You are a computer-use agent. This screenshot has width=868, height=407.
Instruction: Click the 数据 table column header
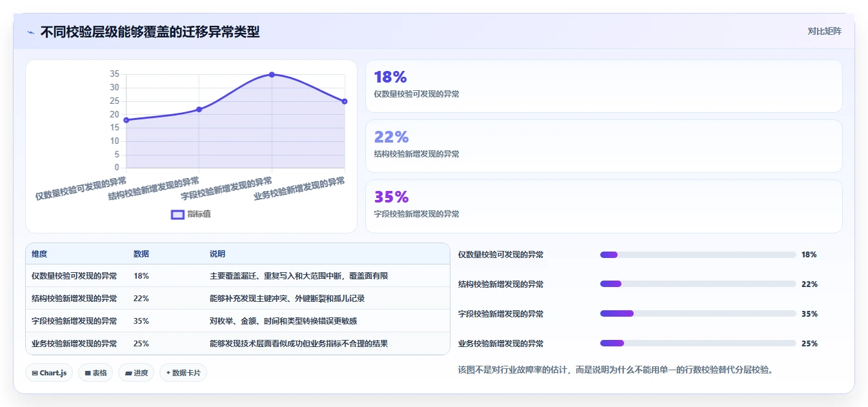pos(141,254)
